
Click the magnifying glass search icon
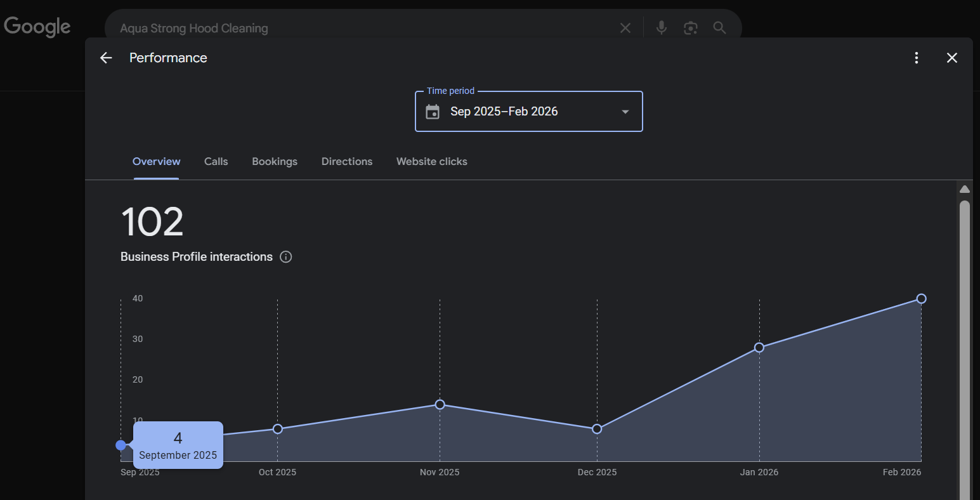(719, 28)
